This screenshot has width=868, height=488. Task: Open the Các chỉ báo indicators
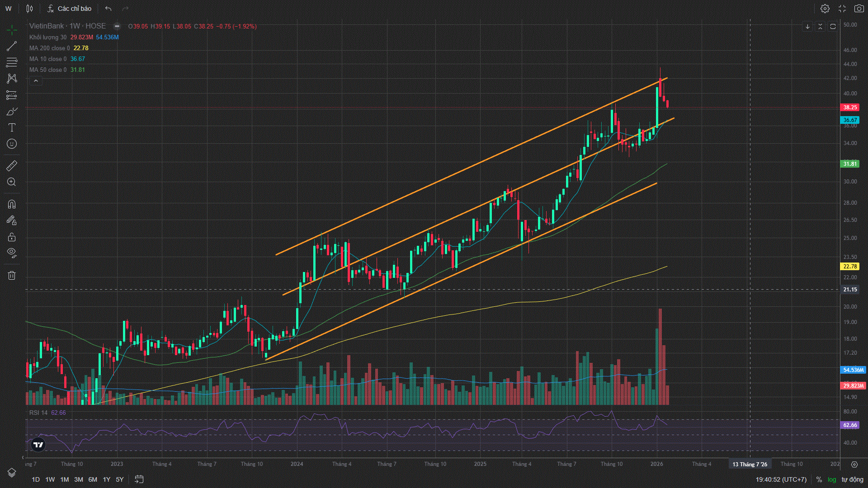(70, 9)
